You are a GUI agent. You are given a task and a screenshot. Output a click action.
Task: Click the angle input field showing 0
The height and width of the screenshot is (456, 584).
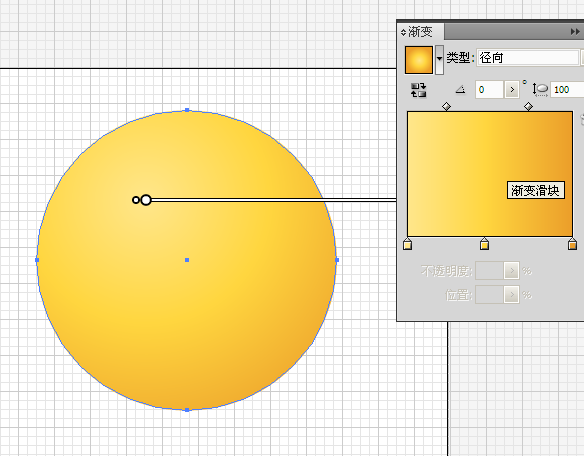pyautogui.click(x=490, y=90)
